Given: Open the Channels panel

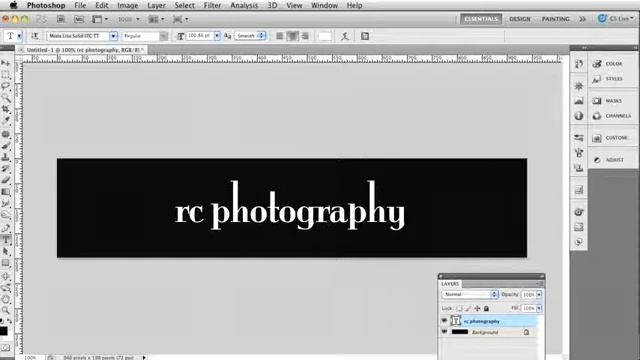Looking at the screenshot, I should tap(613, 116).
